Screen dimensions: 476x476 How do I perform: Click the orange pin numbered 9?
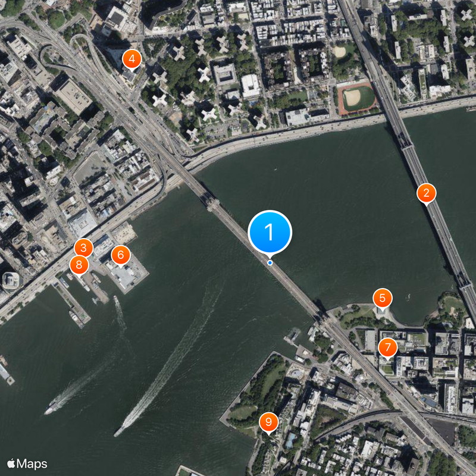[269, 422]
